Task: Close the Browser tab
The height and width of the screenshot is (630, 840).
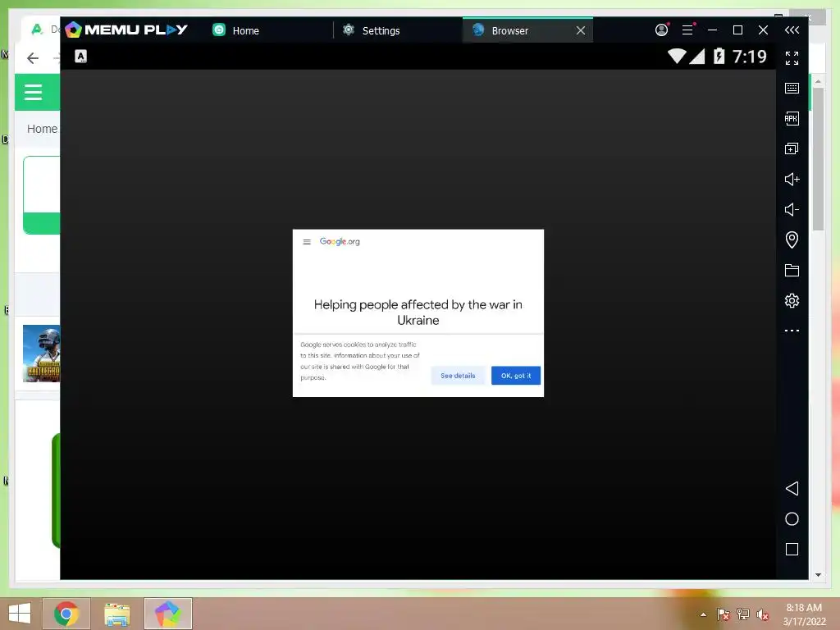Action: click(581, 30)
